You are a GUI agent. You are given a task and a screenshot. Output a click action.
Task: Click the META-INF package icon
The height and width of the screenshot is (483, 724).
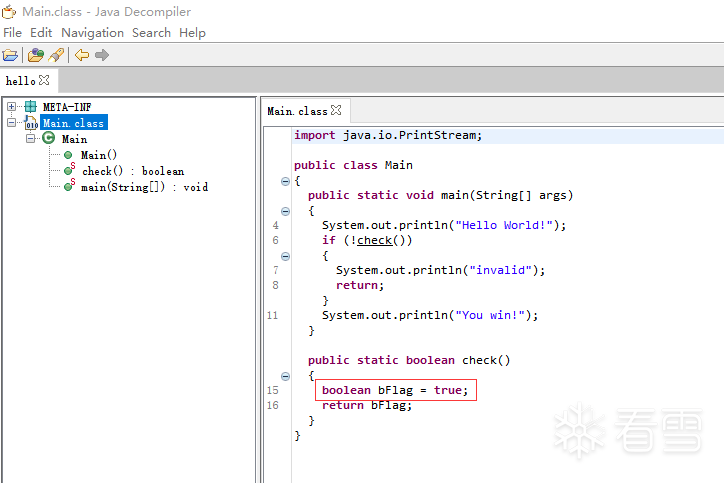pyautogui.click(x=30, y=107)
